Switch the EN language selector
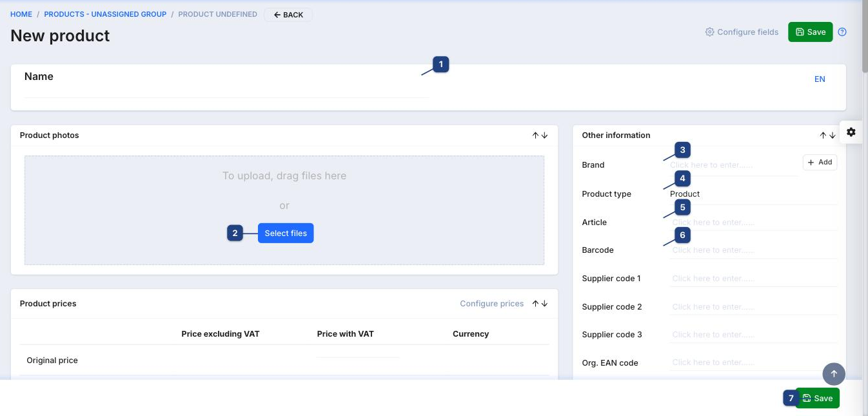This screenshot has height=416, width=868. [820, 79]
